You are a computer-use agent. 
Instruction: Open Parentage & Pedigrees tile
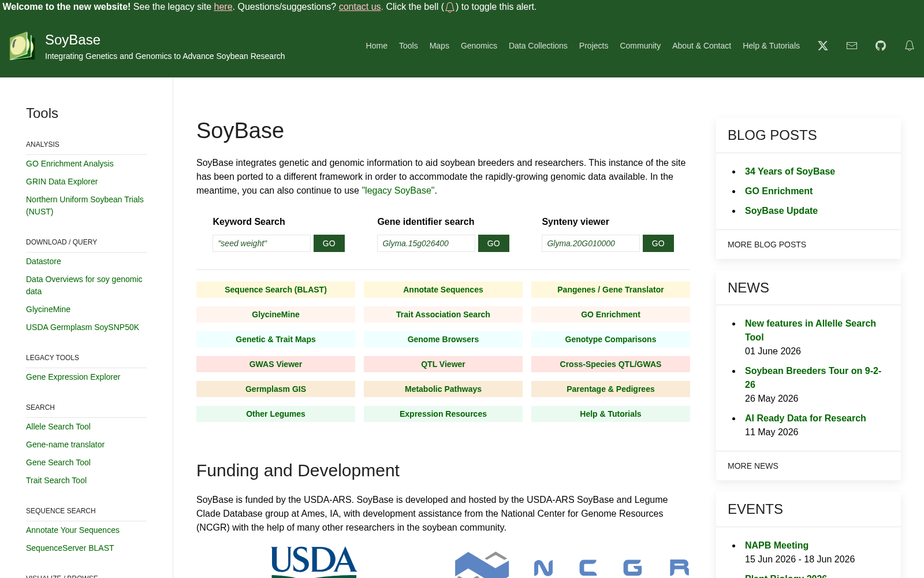[610, 389]
